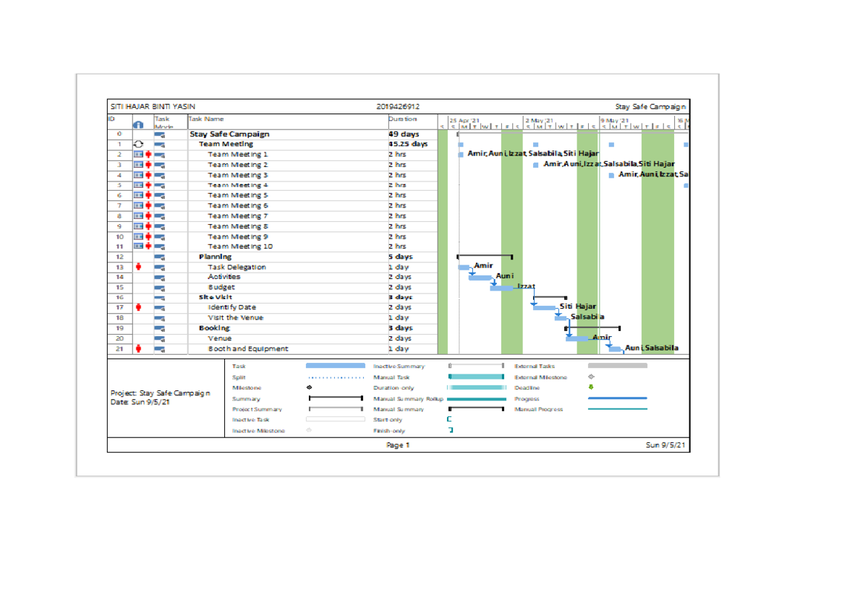This screenshot has height=613, width=868.
Task: Click the Venue task name cell
Action: [x=220, y=338]
